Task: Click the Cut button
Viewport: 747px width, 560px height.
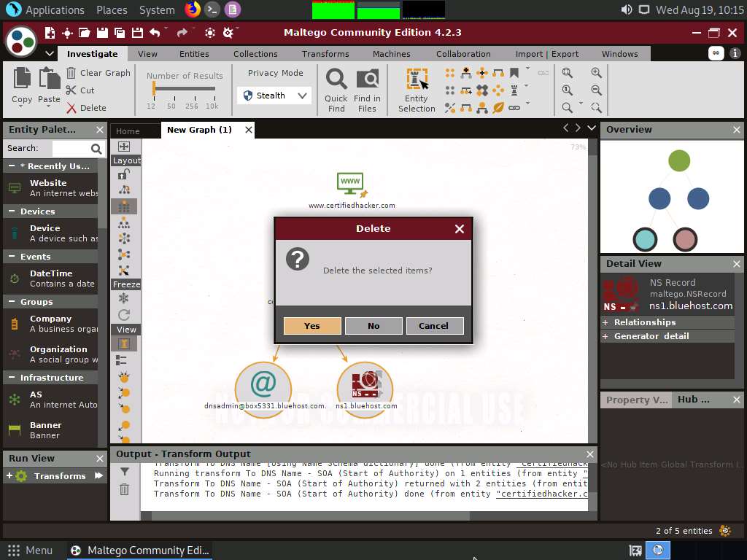Action: [x=80, y=90]
